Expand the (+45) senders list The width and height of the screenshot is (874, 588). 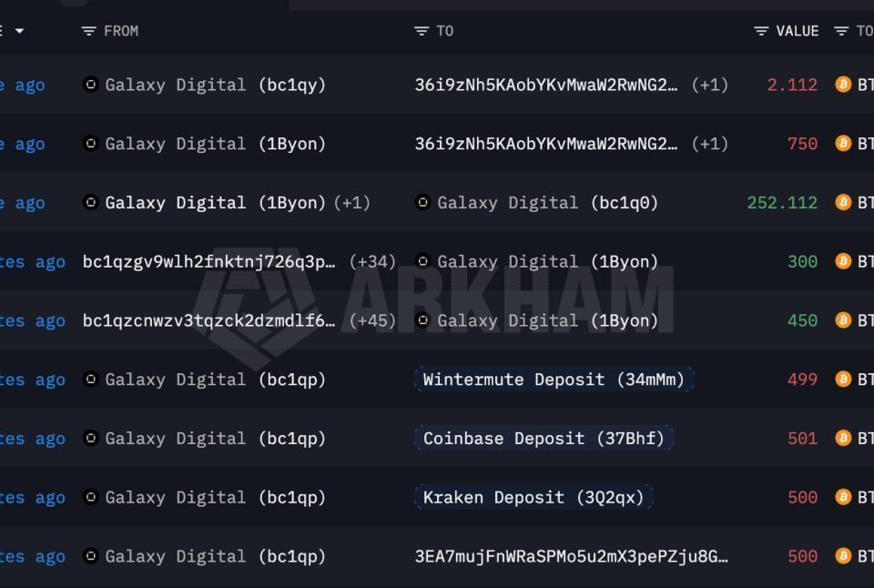click(x=371, y=320)
